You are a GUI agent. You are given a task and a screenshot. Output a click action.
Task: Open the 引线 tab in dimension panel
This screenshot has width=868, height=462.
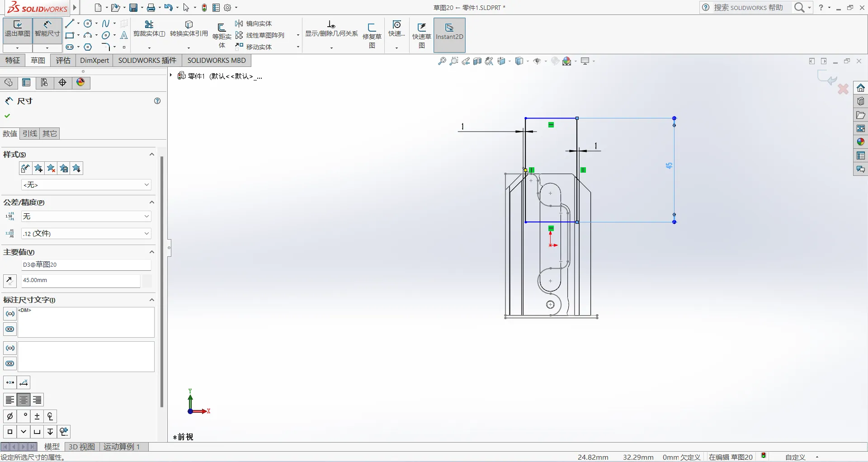(30, 134)
